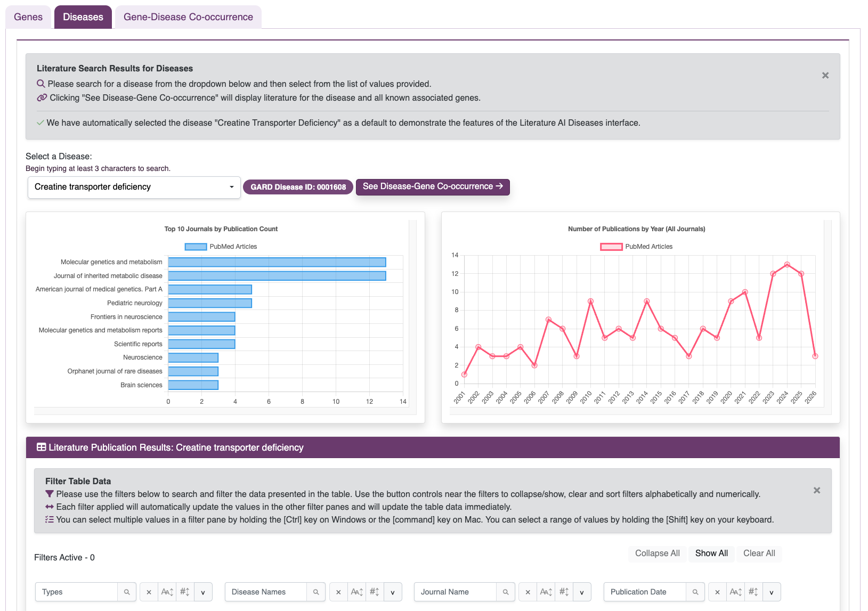
Task: Sort the Types filter alphabetically
Action: point(167,592)
